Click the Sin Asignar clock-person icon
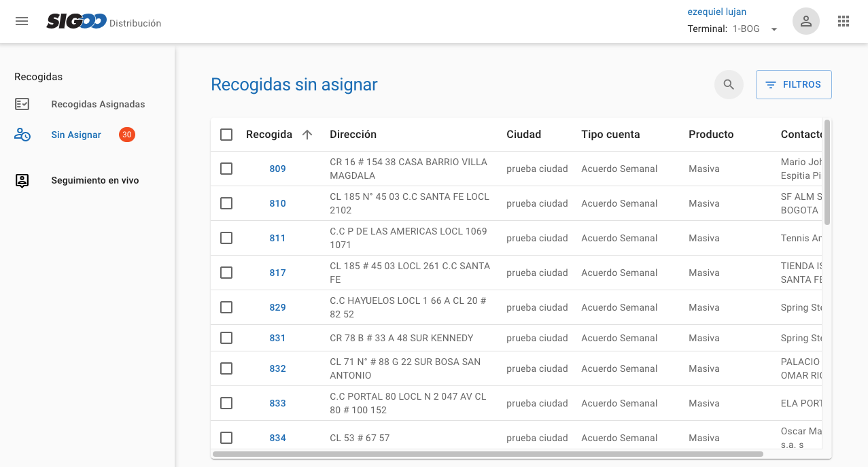The width and height of the screenshot is (868, 467). coord(22,135)
